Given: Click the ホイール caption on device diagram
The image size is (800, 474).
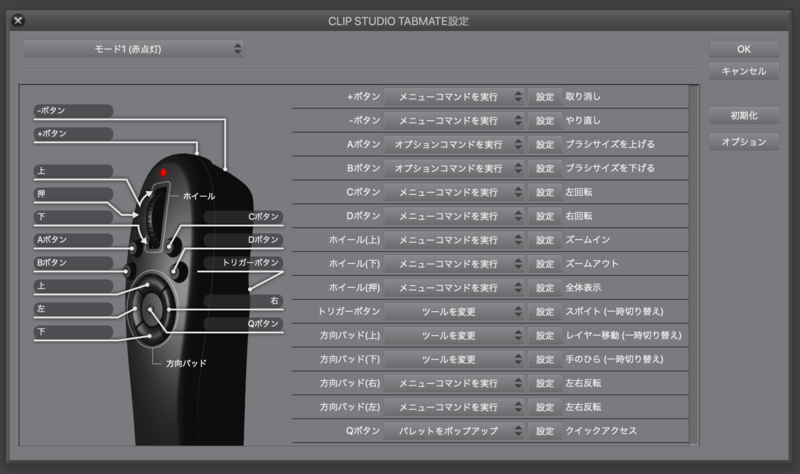Looking at the screenshot, I should 199,196.
